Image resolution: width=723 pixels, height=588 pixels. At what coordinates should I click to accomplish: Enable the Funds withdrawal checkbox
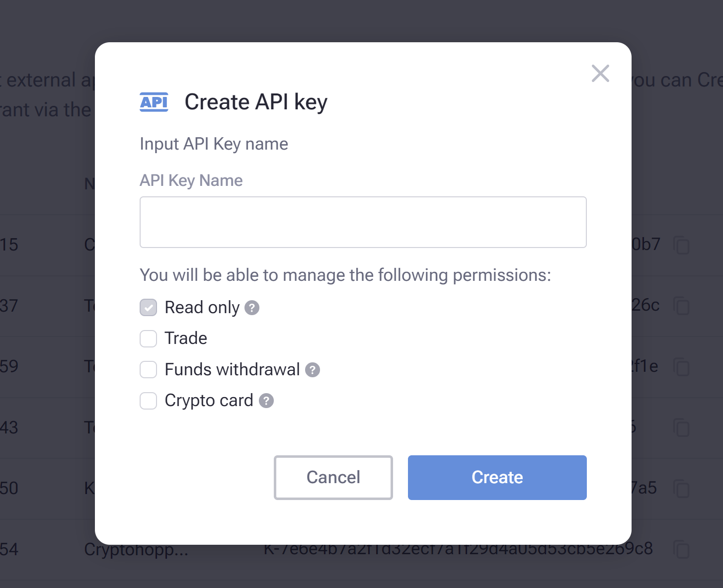[149, 370]
